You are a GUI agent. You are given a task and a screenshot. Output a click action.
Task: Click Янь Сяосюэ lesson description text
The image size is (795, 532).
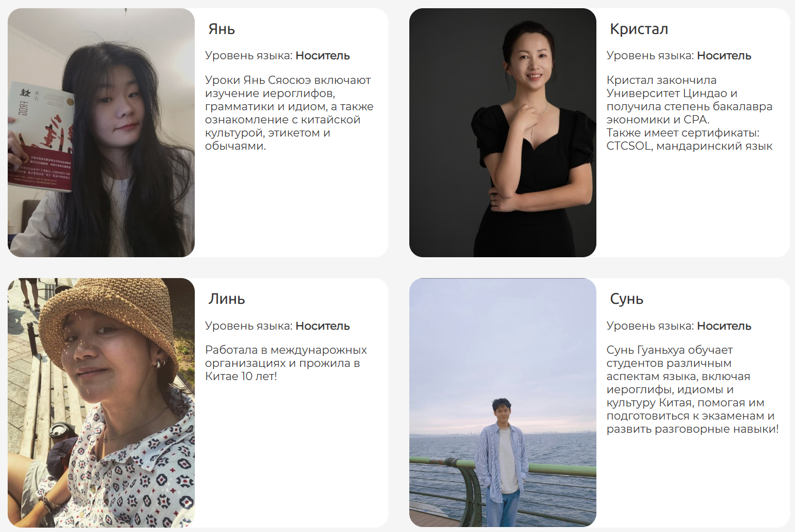(x=289, y=113)
